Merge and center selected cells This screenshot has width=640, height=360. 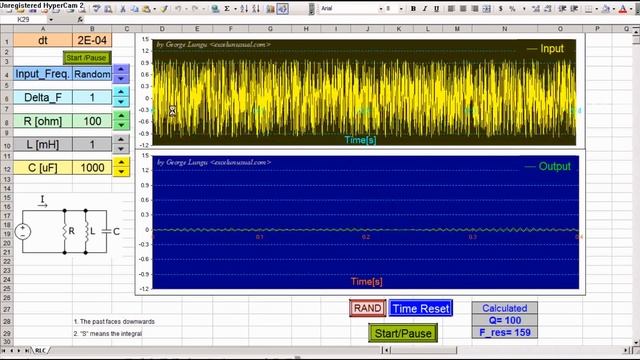pyautogui.click(x=487, y=8)
